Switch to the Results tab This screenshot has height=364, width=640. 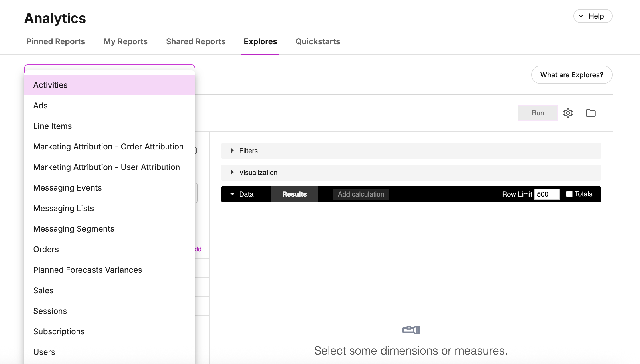pos(294,194)
